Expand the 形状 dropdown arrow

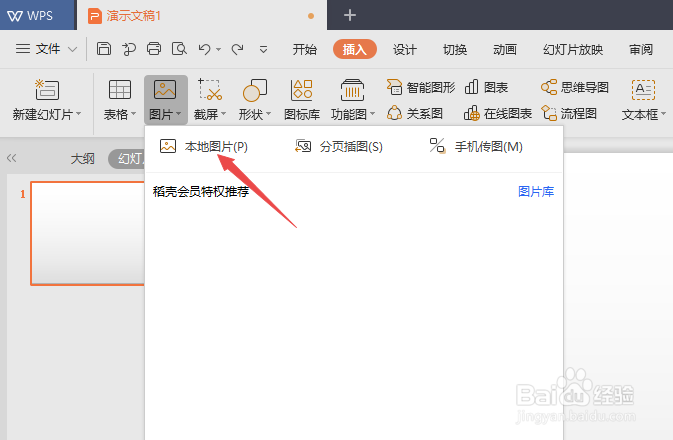[x=269, y=114]
